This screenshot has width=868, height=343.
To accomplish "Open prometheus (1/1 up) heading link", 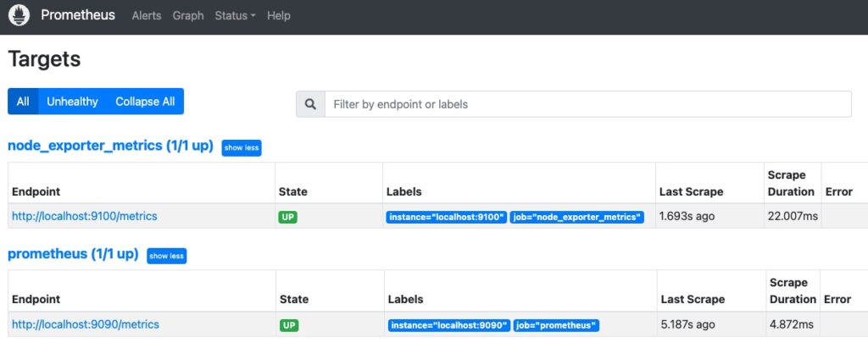I will pyautogui.click(x=73, y=254).
